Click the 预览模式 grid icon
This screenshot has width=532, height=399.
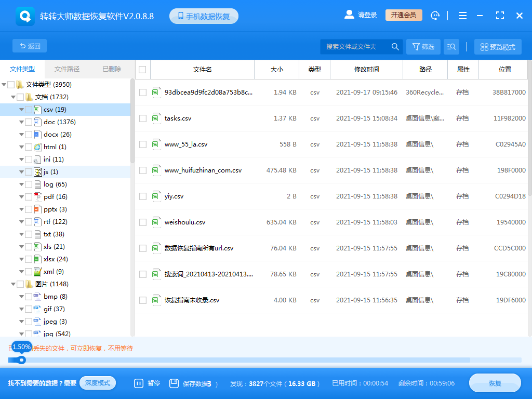[483, 46]
